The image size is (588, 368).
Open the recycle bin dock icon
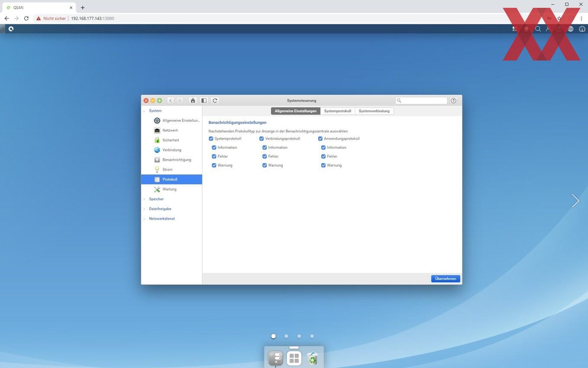click(x=312, y=358)
